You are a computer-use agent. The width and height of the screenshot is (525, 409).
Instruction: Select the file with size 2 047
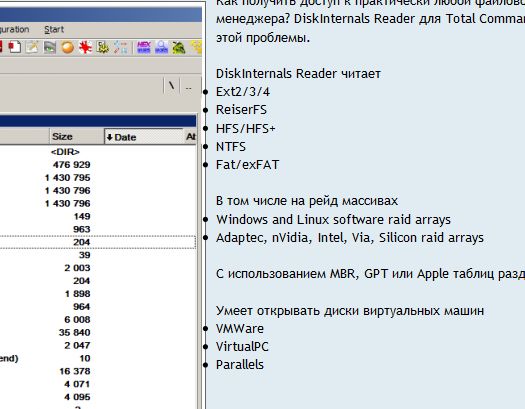(77, 345)
